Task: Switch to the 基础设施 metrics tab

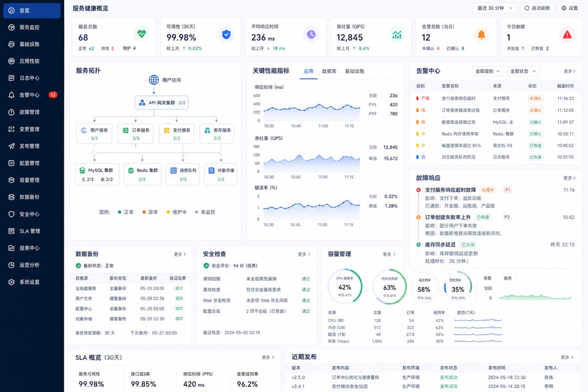Action: tap(354, 71)
